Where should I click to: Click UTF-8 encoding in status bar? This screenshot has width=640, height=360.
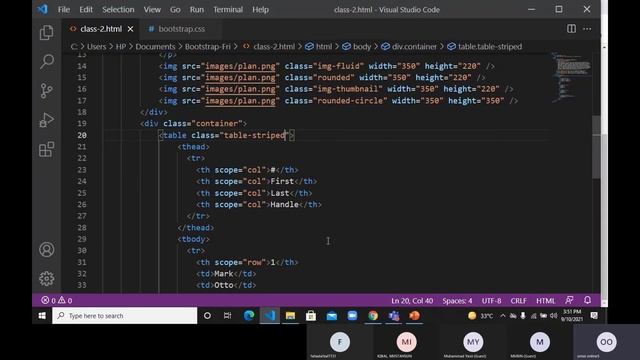pos(491,301)
